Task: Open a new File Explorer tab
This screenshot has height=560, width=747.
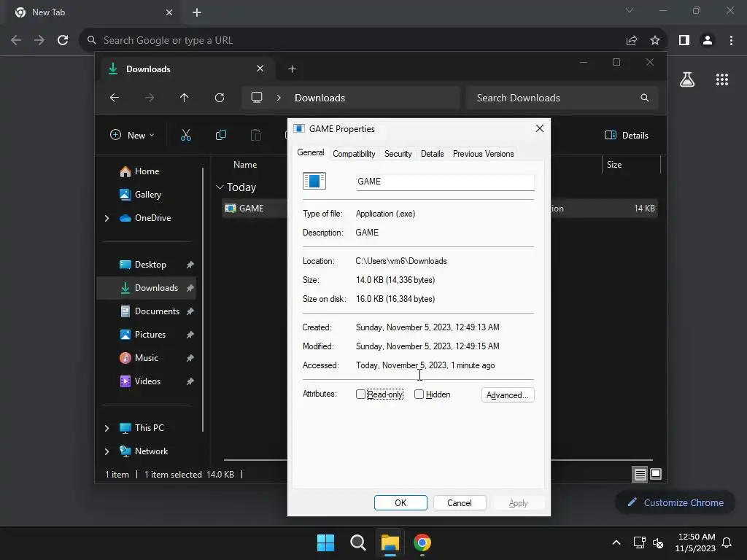Action: (x=292, y=69)
